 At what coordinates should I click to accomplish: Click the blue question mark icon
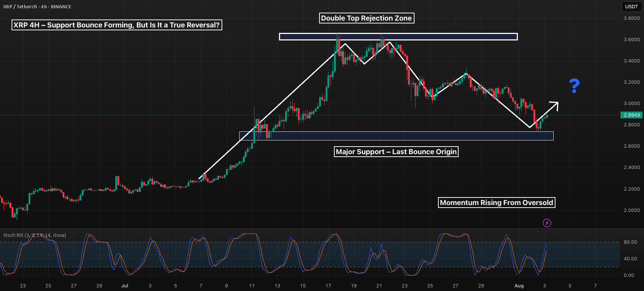574,86
